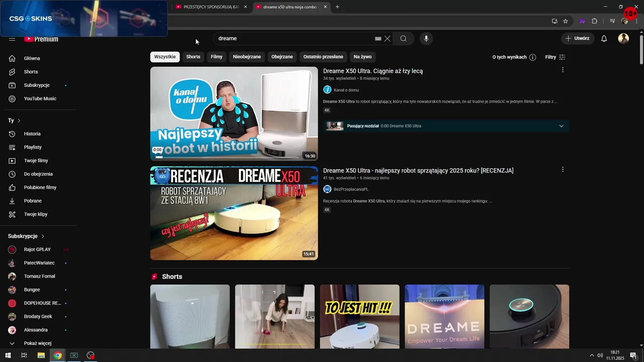Click the magnifier search button
This screenshot has height=362, width=644.
[404, 39]
